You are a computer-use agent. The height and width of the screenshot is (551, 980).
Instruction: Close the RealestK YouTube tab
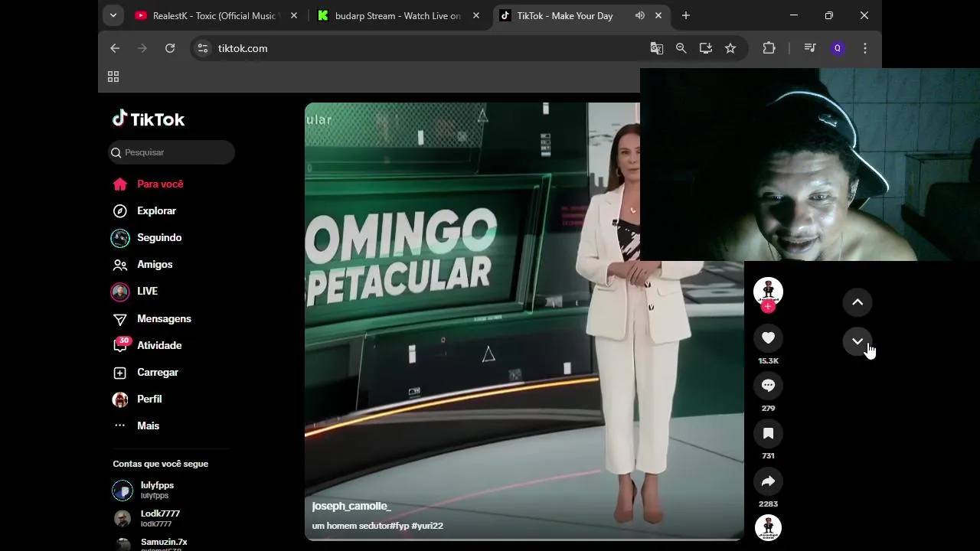pos(293,15)
